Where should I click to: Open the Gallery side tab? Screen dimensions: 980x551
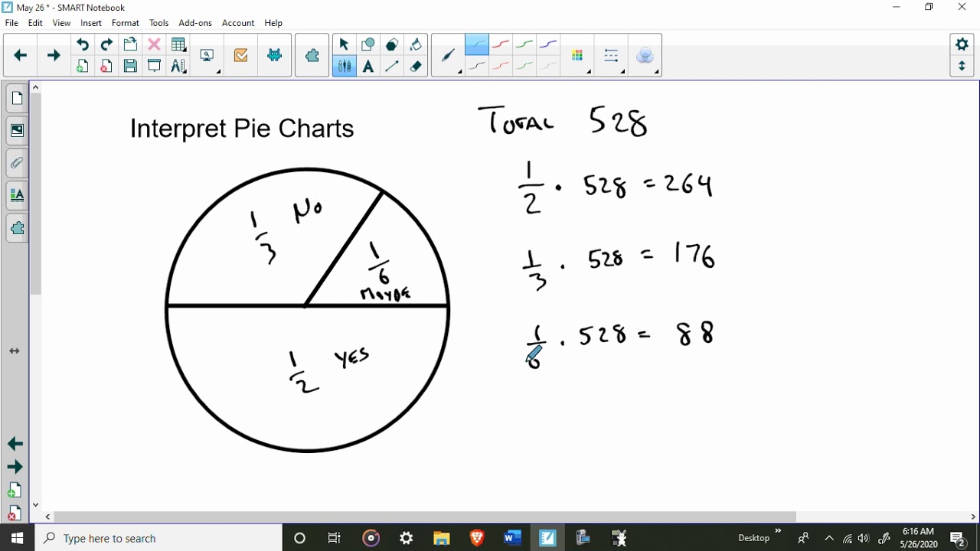(x=17, y=131)
